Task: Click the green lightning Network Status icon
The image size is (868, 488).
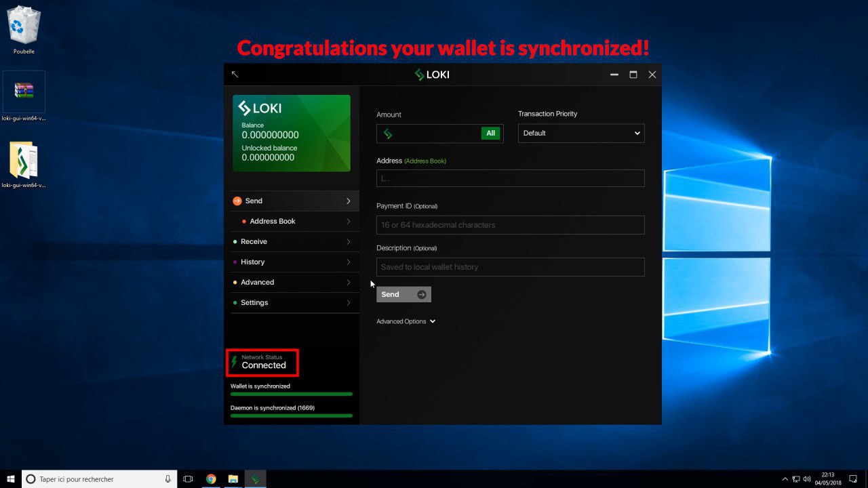Action: pos(235,362)
